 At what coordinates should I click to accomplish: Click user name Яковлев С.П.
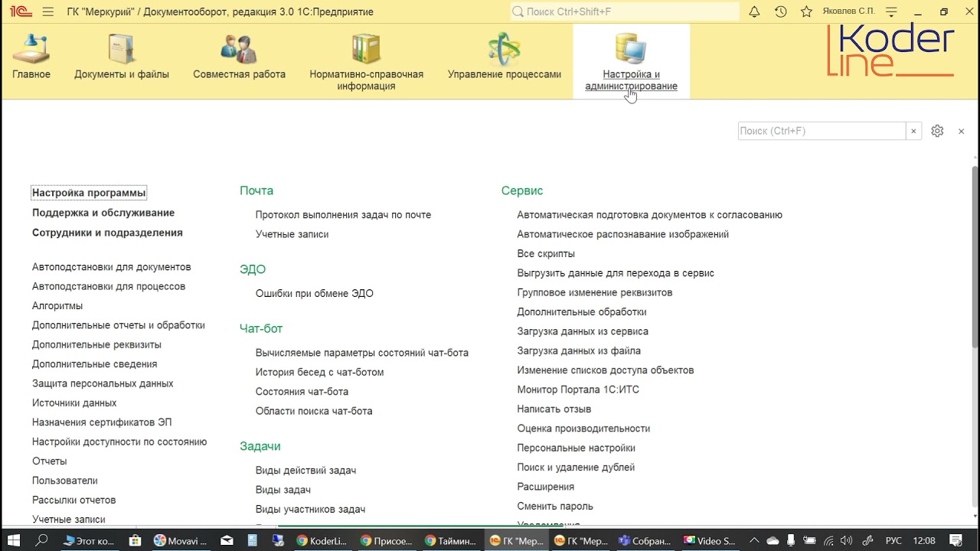848,11
